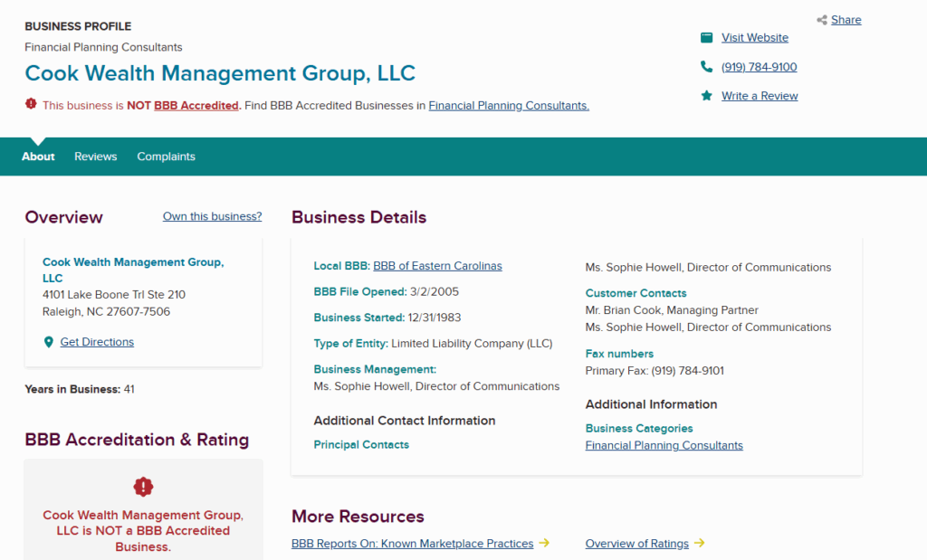The image size is (927, 560).
Task: Click BBB File Opened: 3/2/2005
Action: [x=386, y=292]
